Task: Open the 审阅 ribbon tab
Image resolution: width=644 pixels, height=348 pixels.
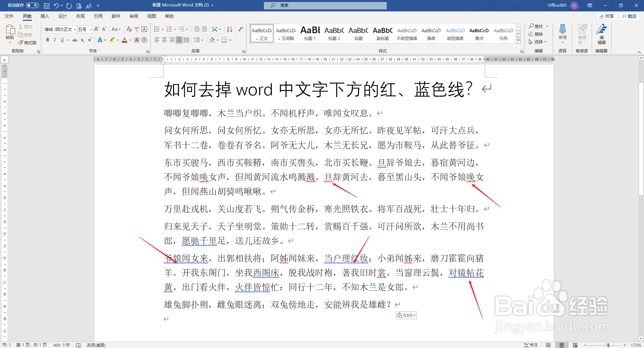Action: 134,16
